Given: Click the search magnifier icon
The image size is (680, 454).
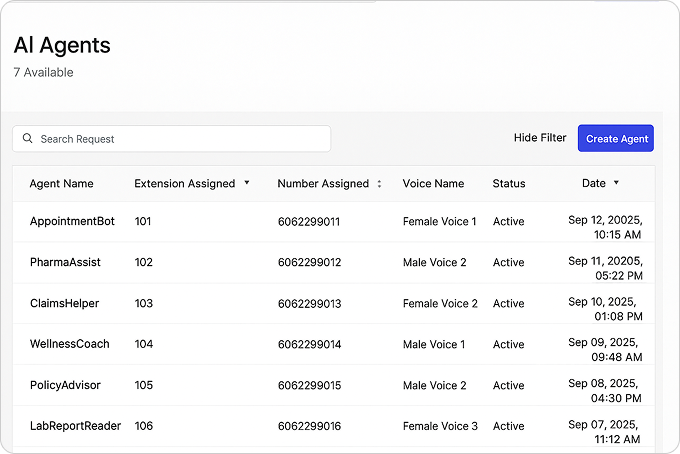Looking at the screenshot, I should [27, 139].
